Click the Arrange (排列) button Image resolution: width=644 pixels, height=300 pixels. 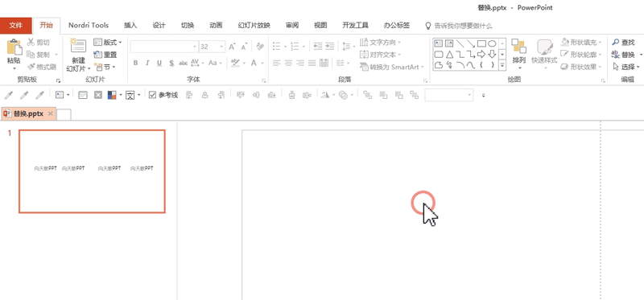(x=519, y=52)
